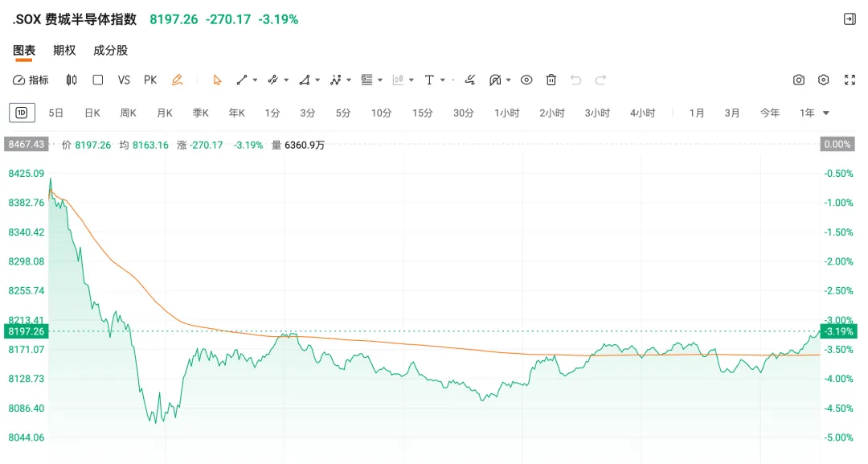The image size is (868, 464).
Task: Switch to the 期权 tab
Action: point(64,50)
